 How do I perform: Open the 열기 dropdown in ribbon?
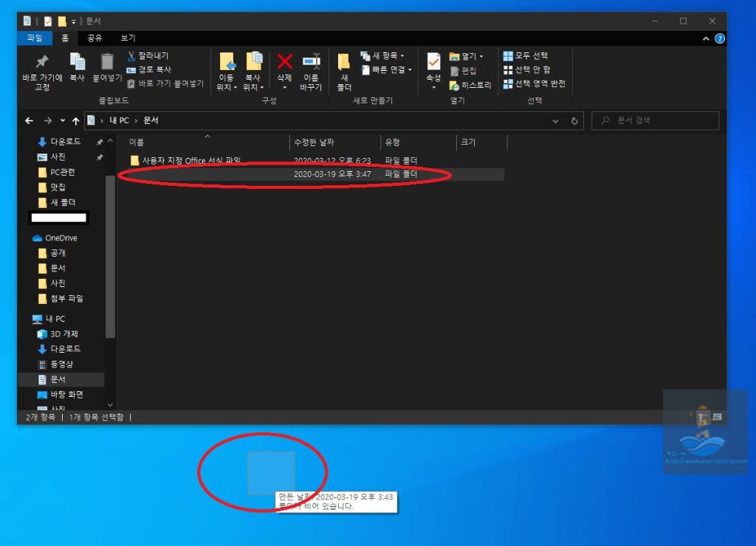(x=467, y=56)
